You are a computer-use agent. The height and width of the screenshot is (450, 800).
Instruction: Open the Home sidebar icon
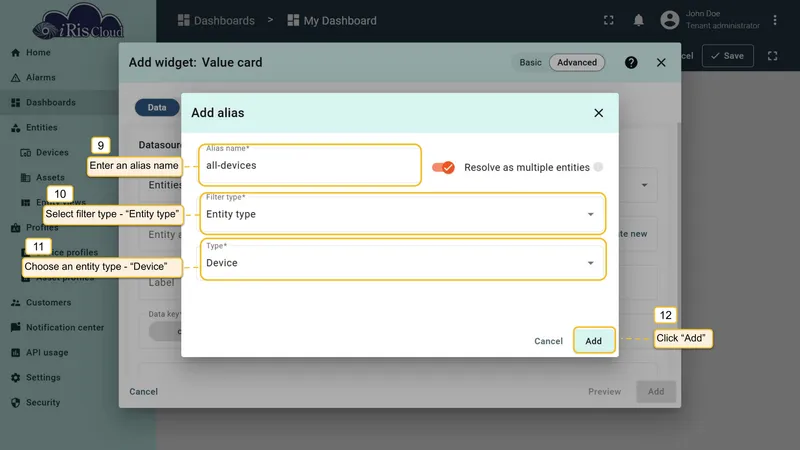coord(15,53)
